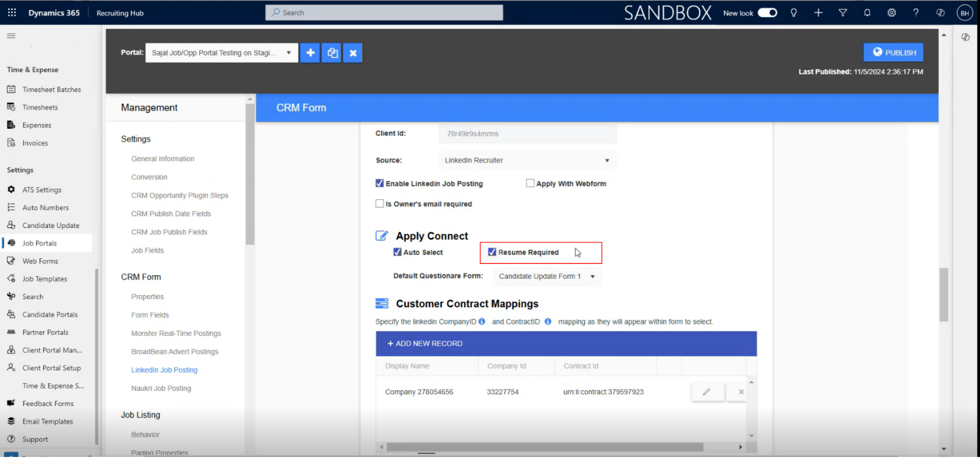Uncheck Enable Linkedin Job Posting
Image resolution: width=980 pixels, height=459 pixels.
[x=380, y=183]
